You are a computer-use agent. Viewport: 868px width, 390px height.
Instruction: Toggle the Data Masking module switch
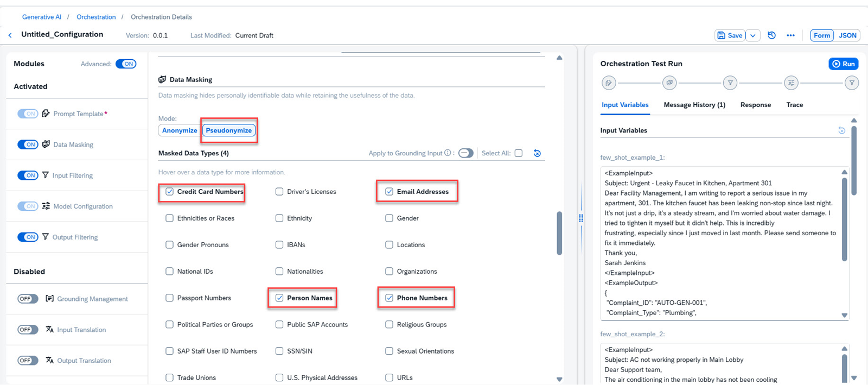coord(28,144)
